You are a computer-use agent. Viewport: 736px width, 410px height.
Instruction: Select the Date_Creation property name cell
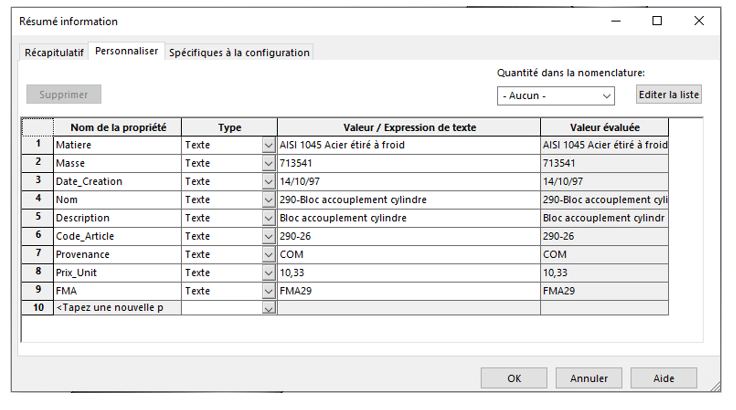117,182
